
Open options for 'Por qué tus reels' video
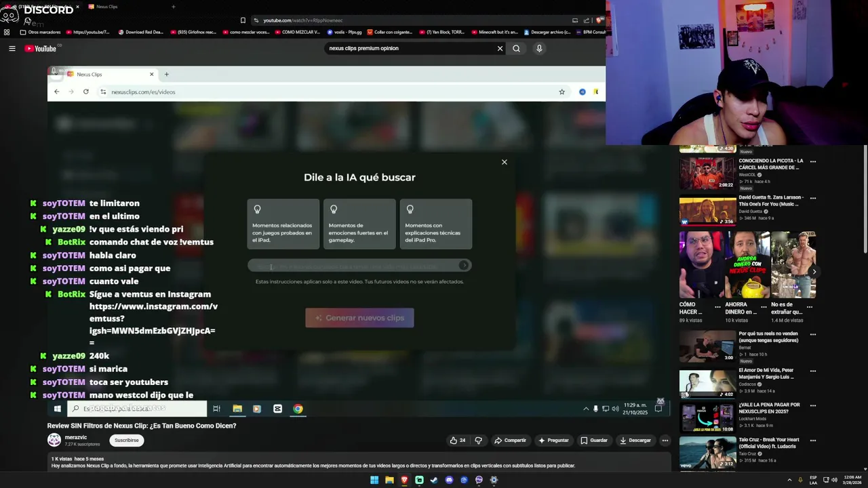click(813, 334)
